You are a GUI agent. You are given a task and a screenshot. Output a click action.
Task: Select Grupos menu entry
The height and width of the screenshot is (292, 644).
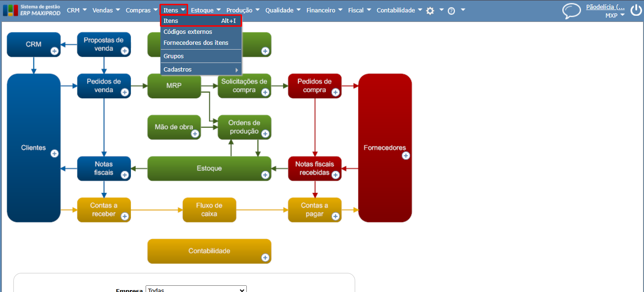pos(201,56)
